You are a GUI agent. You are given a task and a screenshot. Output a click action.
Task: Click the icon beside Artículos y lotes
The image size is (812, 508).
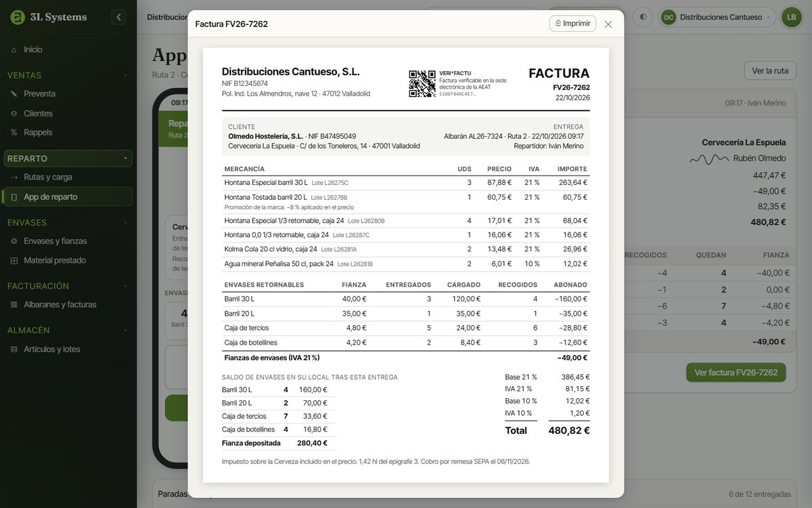click(14, 350)
